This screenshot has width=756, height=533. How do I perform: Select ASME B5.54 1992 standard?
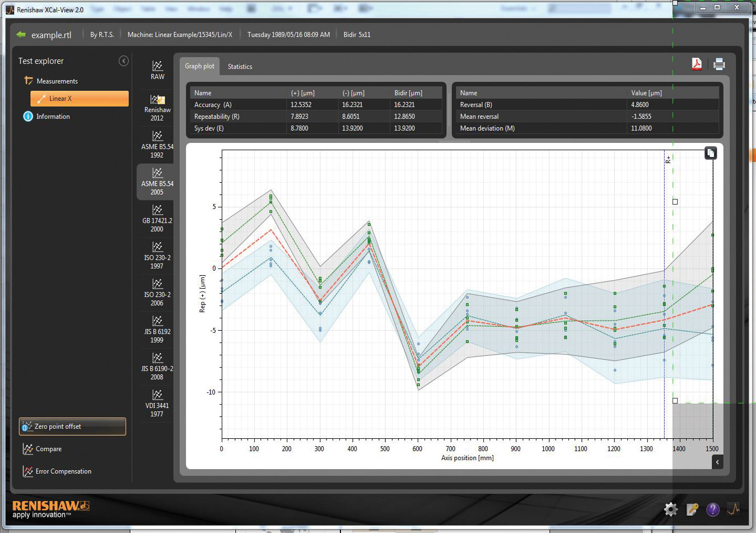tap(157, 145)
